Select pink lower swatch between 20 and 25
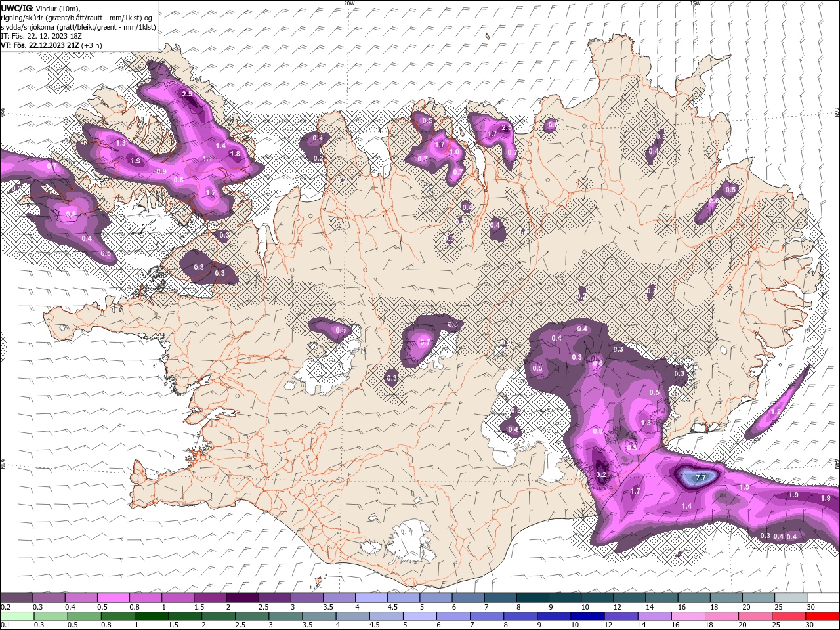840x630 pixels. [x=755, y=616]
